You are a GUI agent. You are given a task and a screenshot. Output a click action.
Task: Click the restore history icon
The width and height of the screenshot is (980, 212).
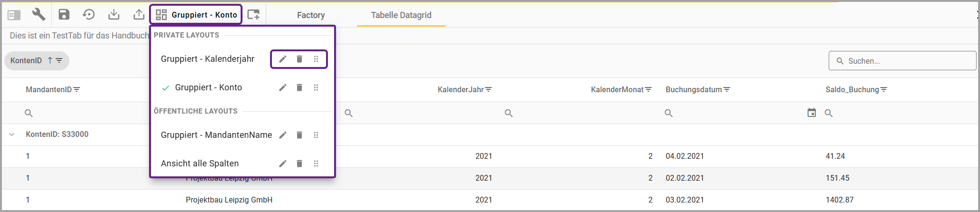[x=89, y=15]
